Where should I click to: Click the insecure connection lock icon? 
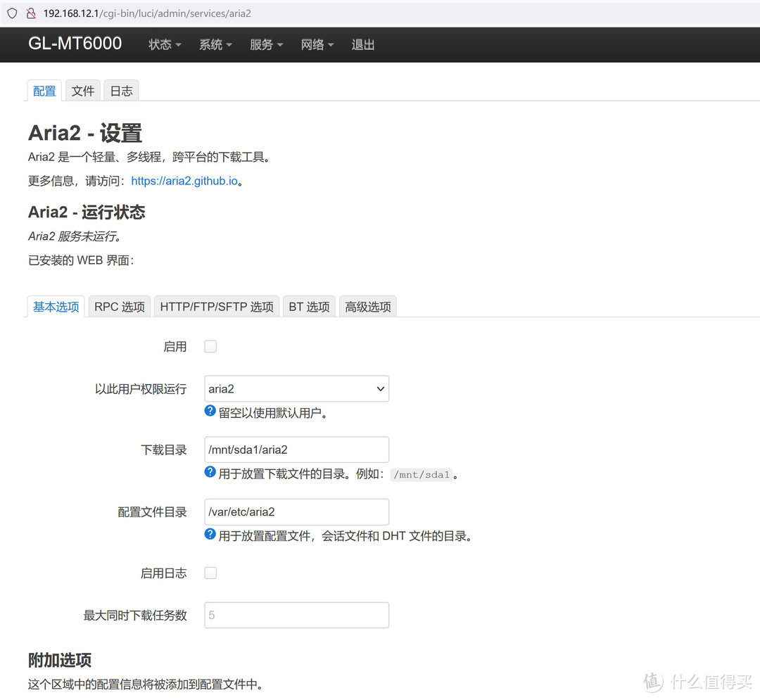pyautogui.click(x=31, y=13)
